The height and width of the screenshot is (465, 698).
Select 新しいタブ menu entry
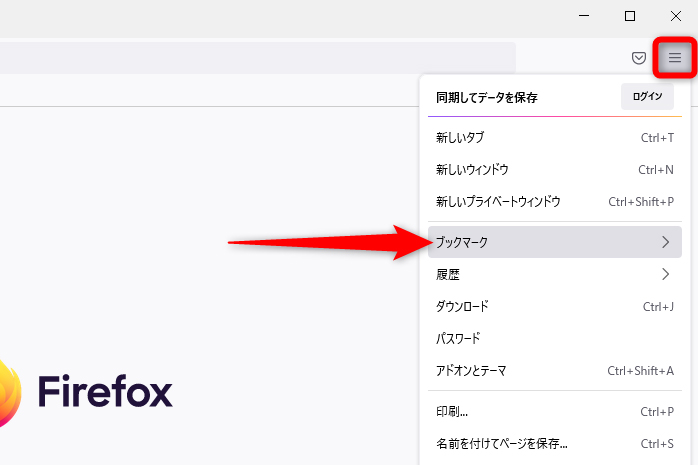(555, 138)
